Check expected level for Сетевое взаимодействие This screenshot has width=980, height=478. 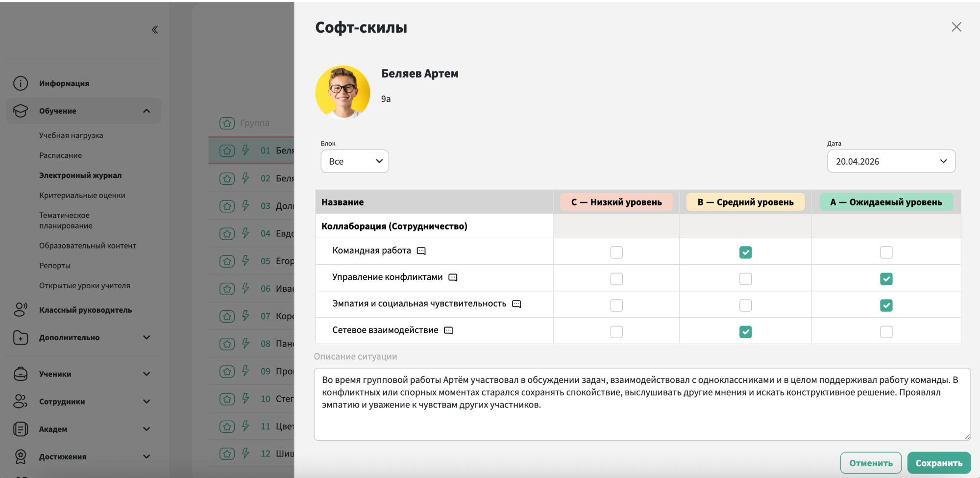tap(886, 332)
